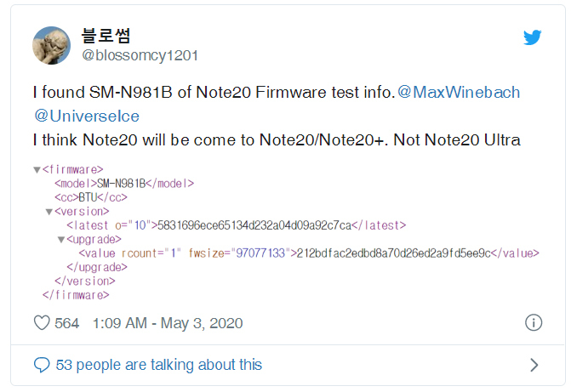
Task: Open the 블로썸 display name profile
Action: 106,36
